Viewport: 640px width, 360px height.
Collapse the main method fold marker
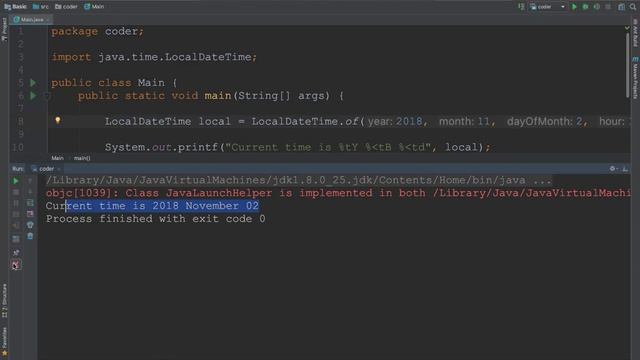tap(47, 96)
